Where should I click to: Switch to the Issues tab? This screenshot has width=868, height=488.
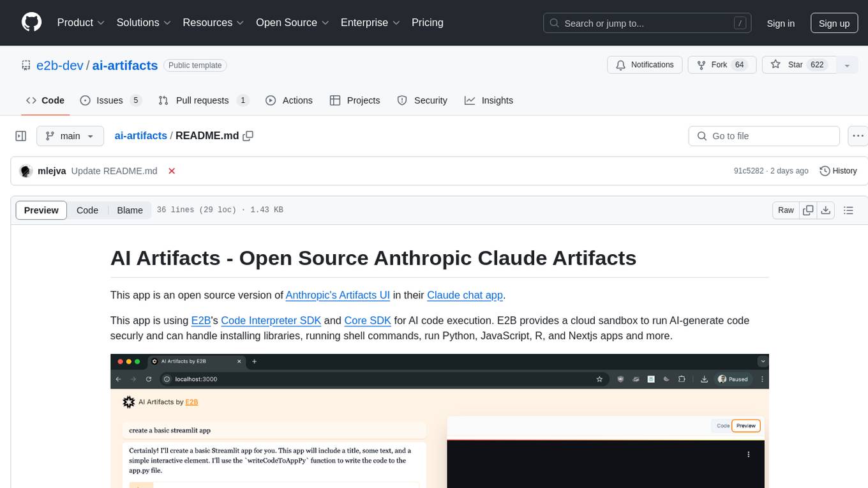[x=110, y=100]
